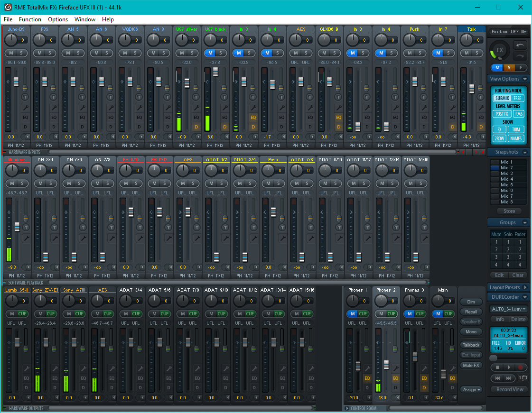
Task: Toggle CUE on Phones 1 output
Action: pyautogui.click(x=363, y=313)
